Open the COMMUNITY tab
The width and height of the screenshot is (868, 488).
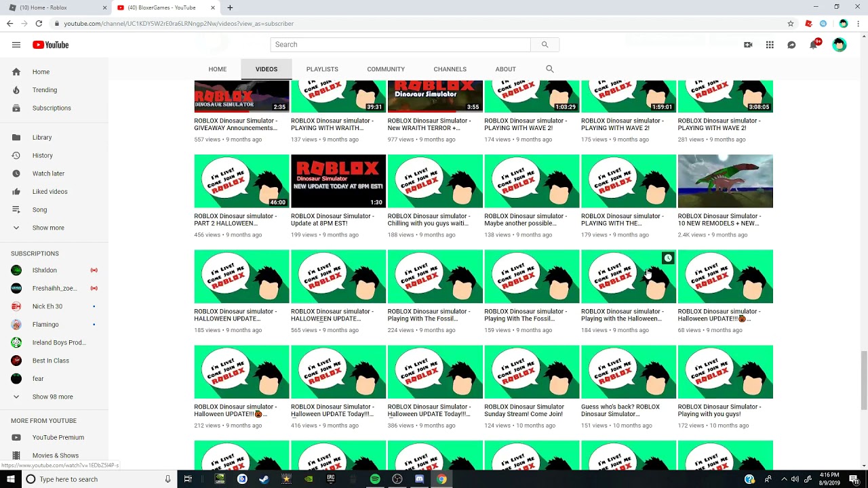tap(386, 69)
